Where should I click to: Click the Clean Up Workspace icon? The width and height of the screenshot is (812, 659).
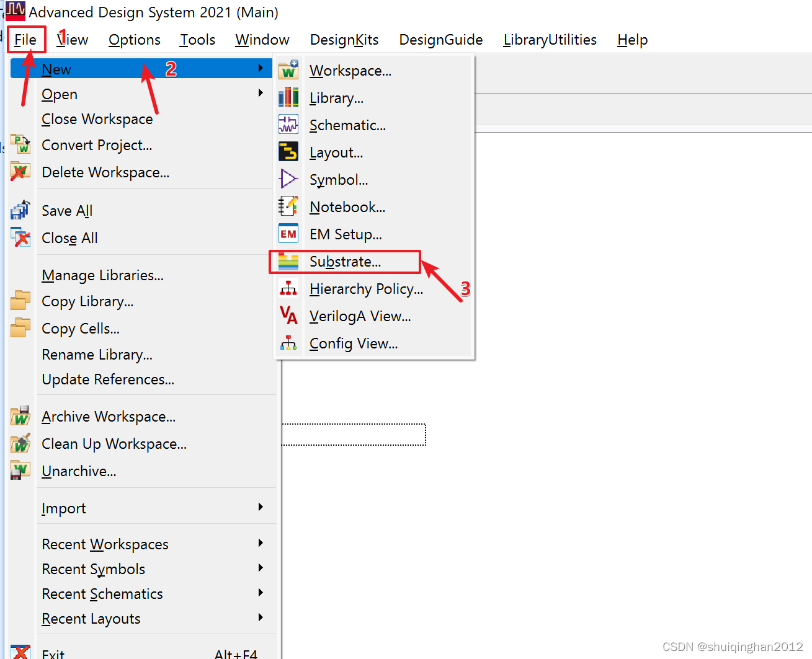click(x=20, y=443)
